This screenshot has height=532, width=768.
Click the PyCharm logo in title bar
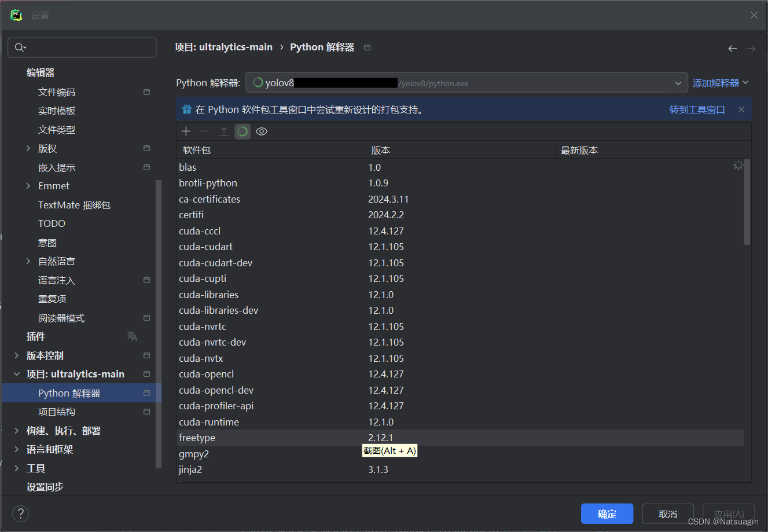tap(16, 15)
